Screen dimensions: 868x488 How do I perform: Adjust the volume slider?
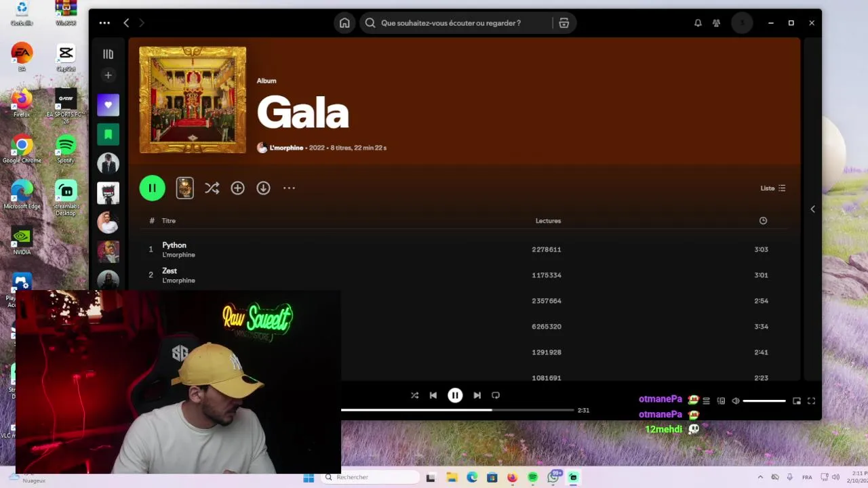point(764,401)
